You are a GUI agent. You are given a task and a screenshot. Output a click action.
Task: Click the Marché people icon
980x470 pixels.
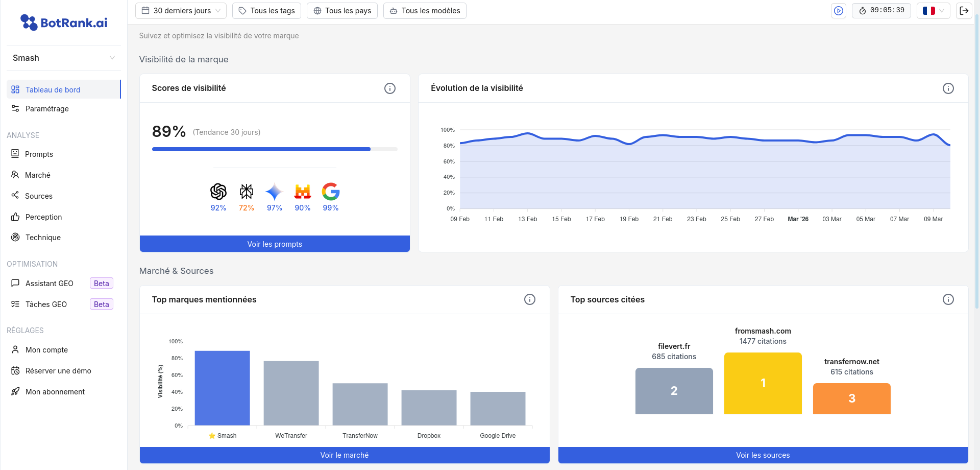coord(15,175)
